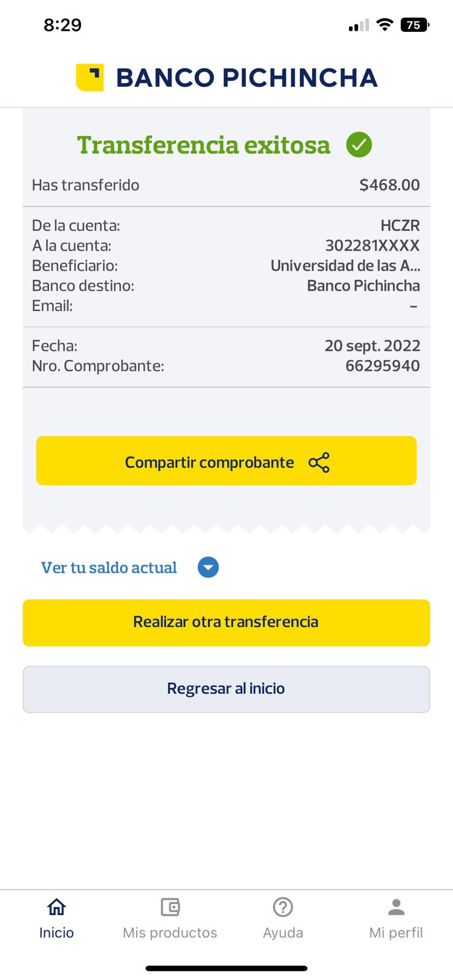Tap the green success checkmark icon
This screenshot has width=453, height=980.
[359, 145]
